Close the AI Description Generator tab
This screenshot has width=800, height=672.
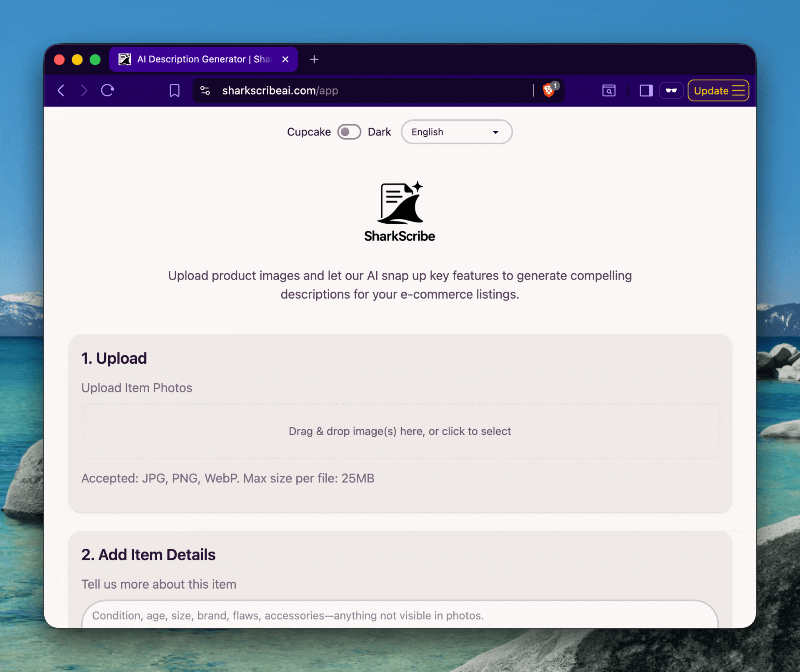tap(285, 59)
